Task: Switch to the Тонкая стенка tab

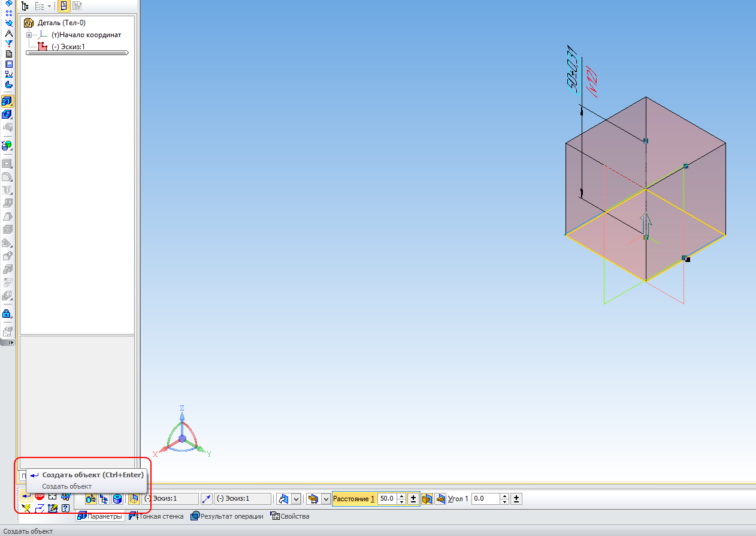Action: pyautogui.click(x=156, y=516)
